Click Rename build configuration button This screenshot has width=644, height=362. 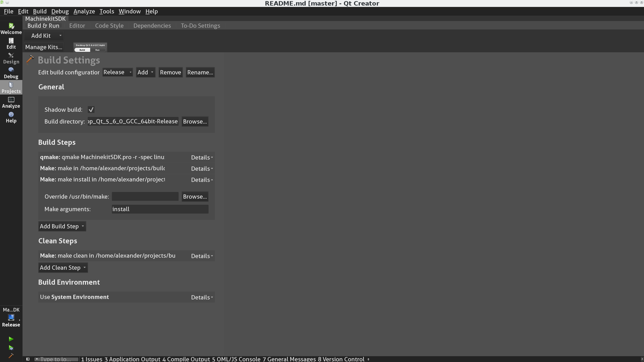[x=200, y=72]
